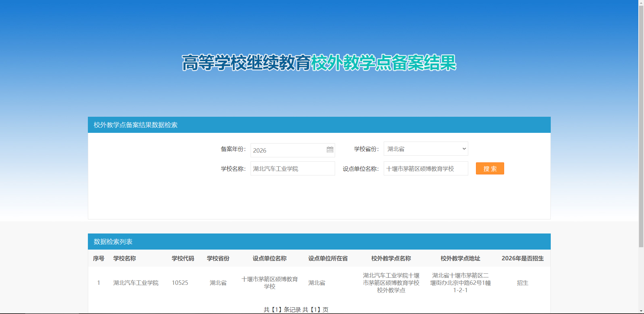Click the 设点单位名称 input field
Image resolution: width=644 pixels, height=314 pixels.
(426, 168)
